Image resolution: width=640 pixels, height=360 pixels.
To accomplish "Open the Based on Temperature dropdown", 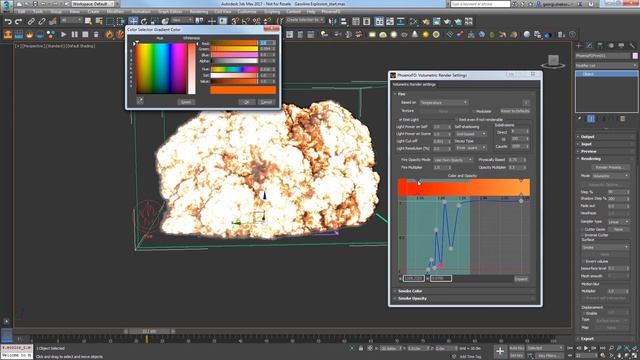I will (x=444, y=102).
